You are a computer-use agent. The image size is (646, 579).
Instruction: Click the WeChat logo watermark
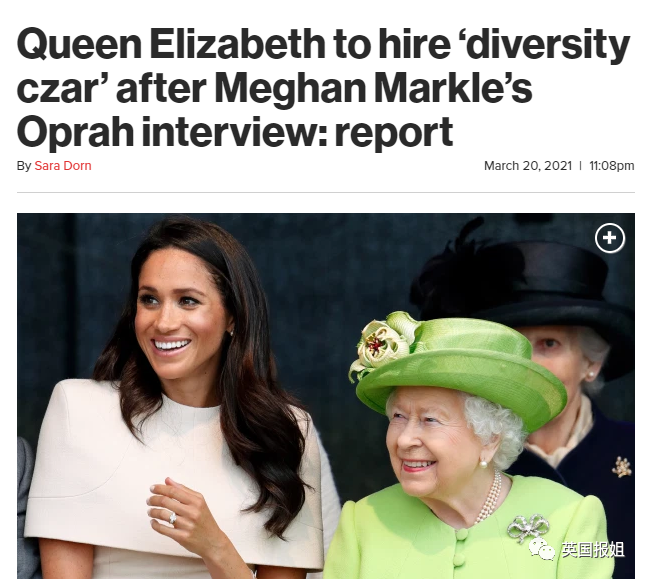point(541,549)
